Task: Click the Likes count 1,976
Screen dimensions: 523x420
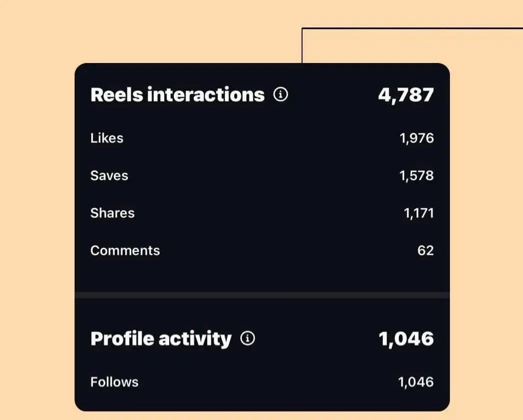Action: (x=416, y=138)
